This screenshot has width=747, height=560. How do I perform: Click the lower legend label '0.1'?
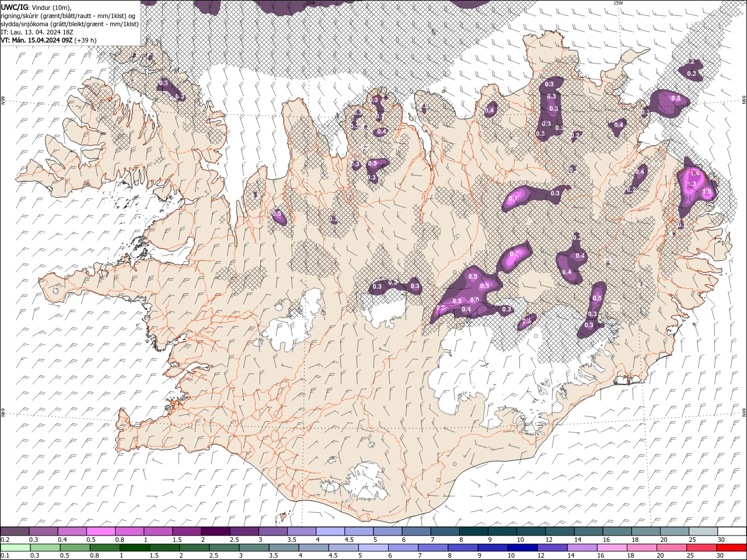5,556
